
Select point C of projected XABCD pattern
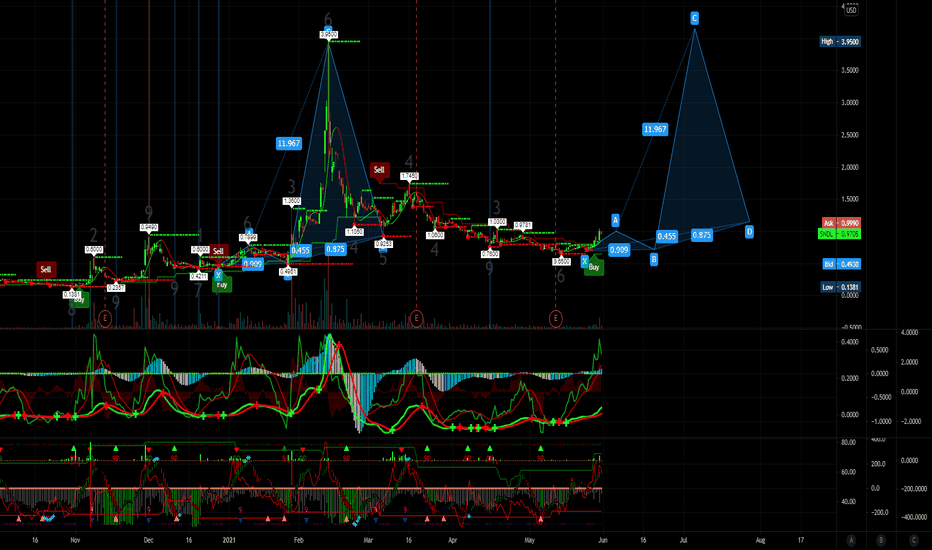694,18
